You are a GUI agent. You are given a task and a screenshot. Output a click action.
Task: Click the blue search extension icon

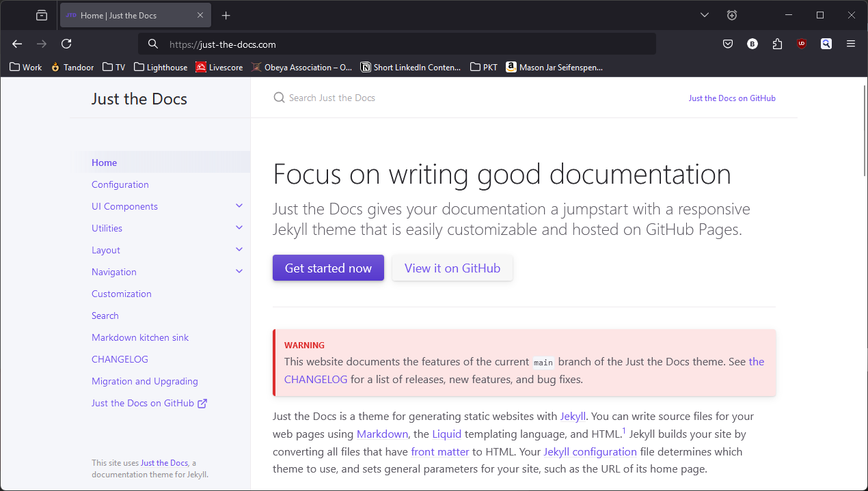pos(826,44)
